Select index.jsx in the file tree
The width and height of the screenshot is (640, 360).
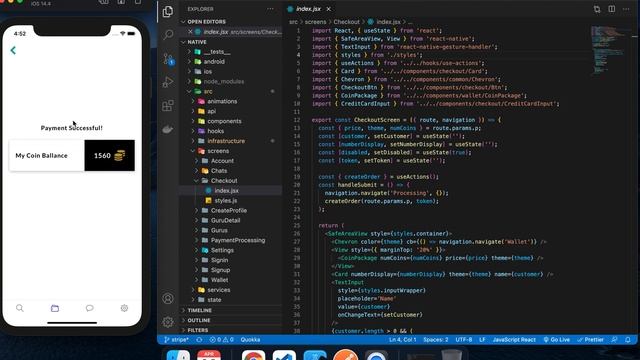227,191
